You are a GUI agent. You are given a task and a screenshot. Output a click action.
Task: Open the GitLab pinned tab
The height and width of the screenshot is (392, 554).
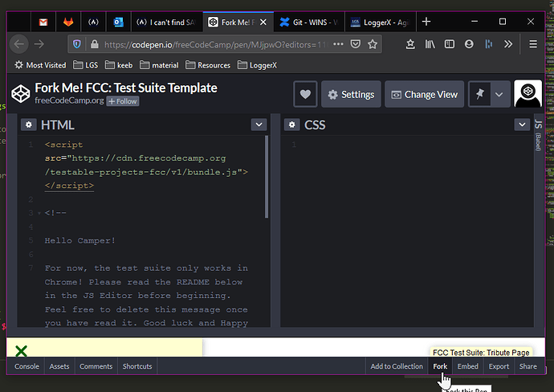[68, 22]
